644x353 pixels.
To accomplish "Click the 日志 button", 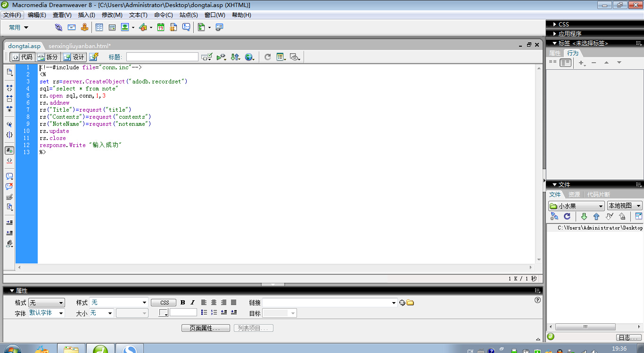I will pos(628,337).
